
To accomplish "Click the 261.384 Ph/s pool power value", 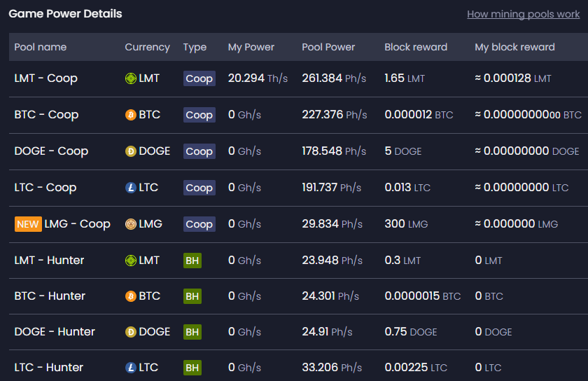I will [x=334, y=78].
